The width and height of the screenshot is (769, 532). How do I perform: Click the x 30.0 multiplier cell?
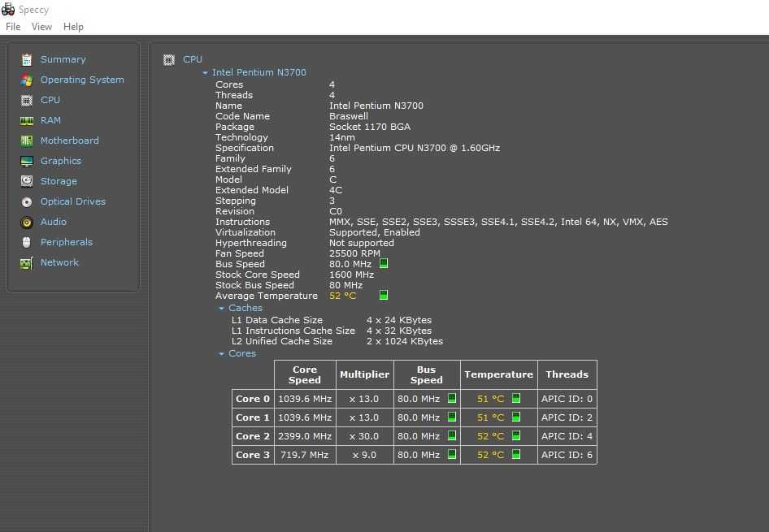[x=364, y=436]
